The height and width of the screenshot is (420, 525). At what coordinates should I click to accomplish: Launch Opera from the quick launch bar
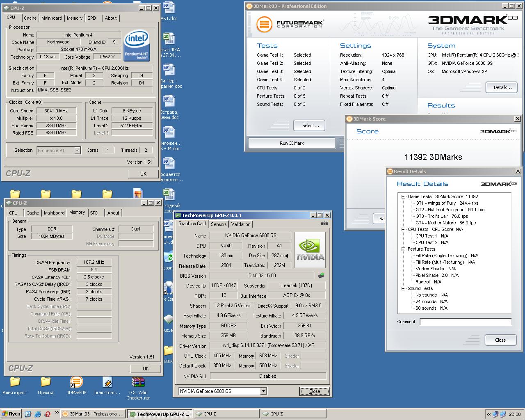(x=48, y=414)
